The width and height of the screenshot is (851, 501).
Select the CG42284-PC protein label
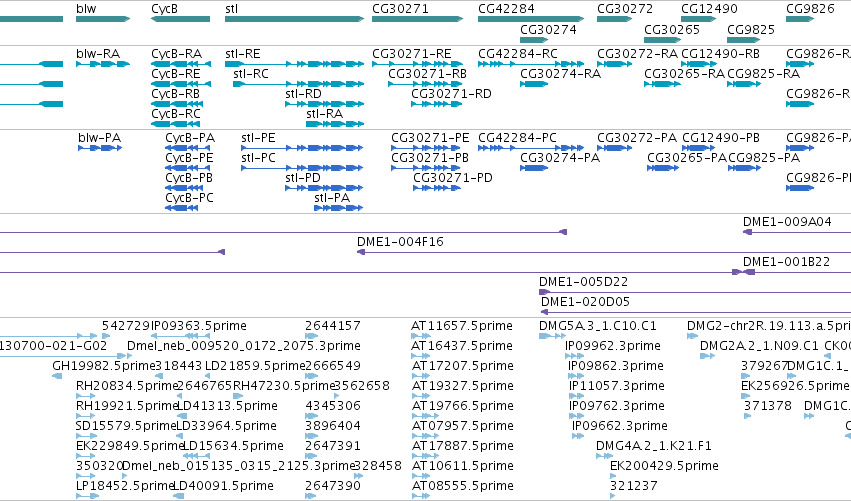coord(517,137)
